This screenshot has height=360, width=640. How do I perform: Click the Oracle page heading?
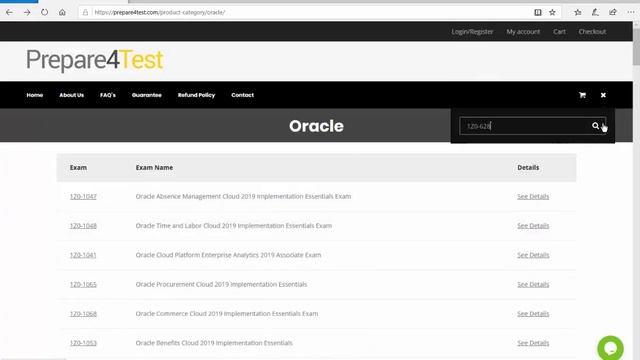[x=316, y=126]
